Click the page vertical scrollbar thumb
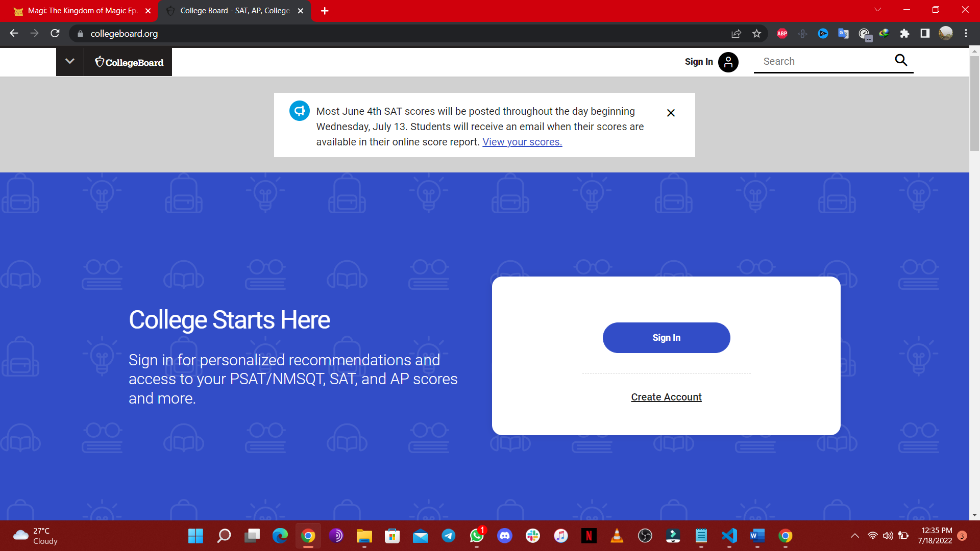 [974, 102]
